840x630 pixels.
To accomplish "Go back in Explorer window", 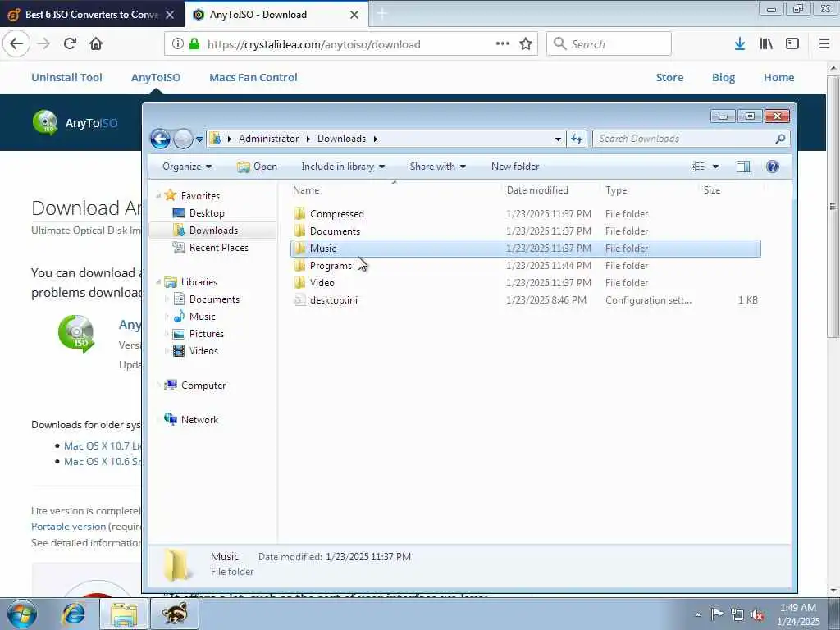I will click(160, 139).
